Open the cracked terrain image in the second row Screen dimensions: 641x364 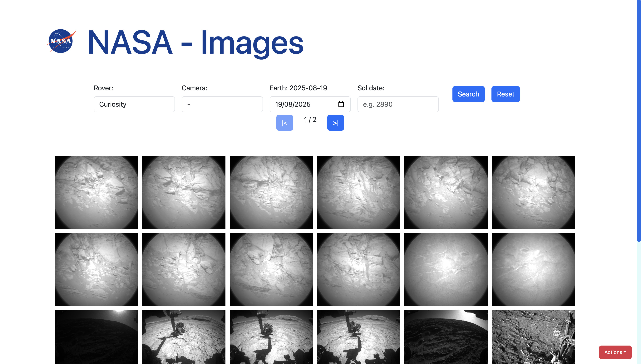[446, 269]
